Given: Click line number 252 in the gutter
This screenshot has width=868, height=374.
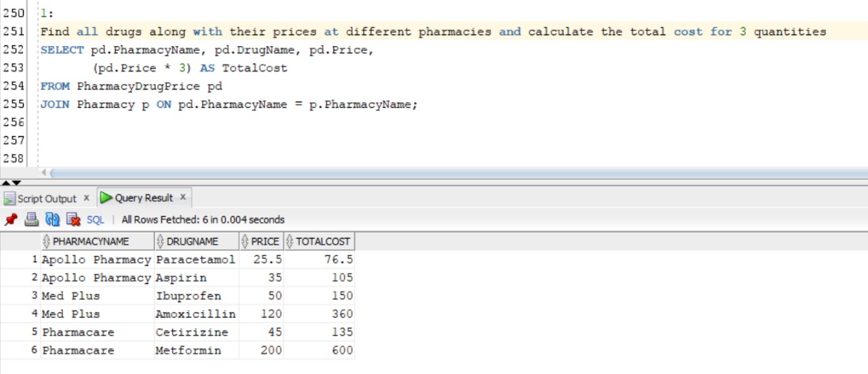Looking at the screenshot, I should pyautogui.click(x=14, y=49).
